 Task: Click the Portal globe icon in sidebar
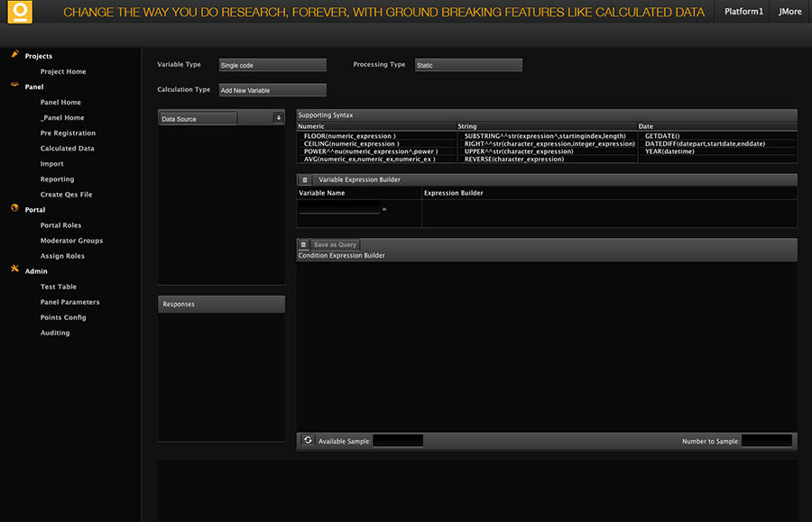[x=15, y=209]
